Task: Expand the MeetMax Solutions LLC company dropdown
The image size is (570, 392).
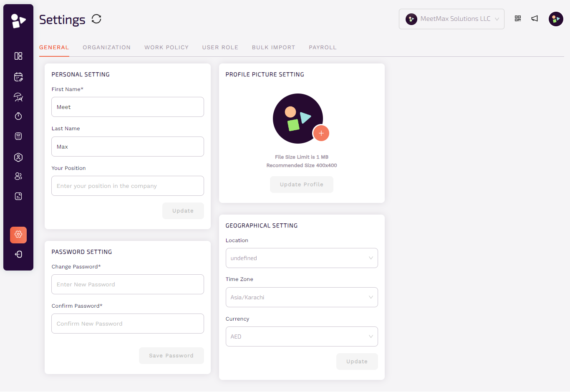Action: (451, 19)
